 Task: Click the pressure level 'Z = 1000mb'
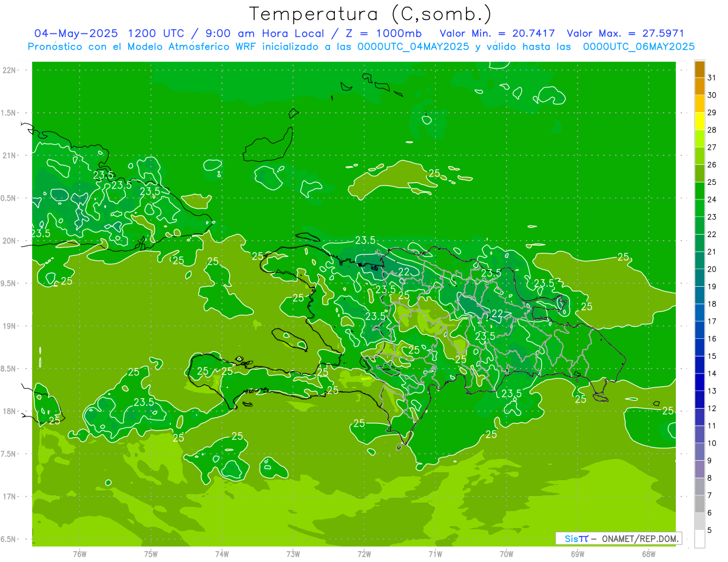click(x=384, y=33)
